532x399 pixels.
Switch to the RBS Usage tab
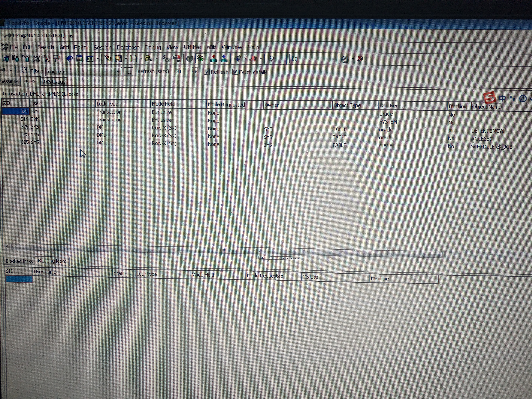[54, 82]
